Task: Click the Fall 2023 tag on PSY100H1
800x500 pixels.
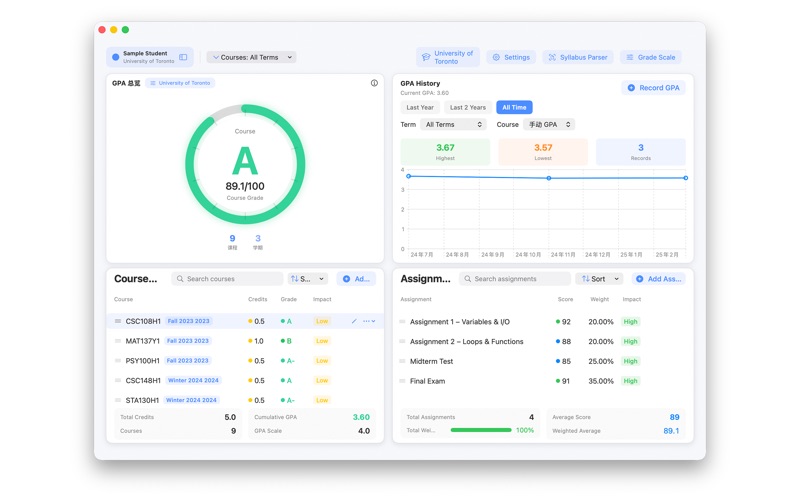Action: (188, 361)
